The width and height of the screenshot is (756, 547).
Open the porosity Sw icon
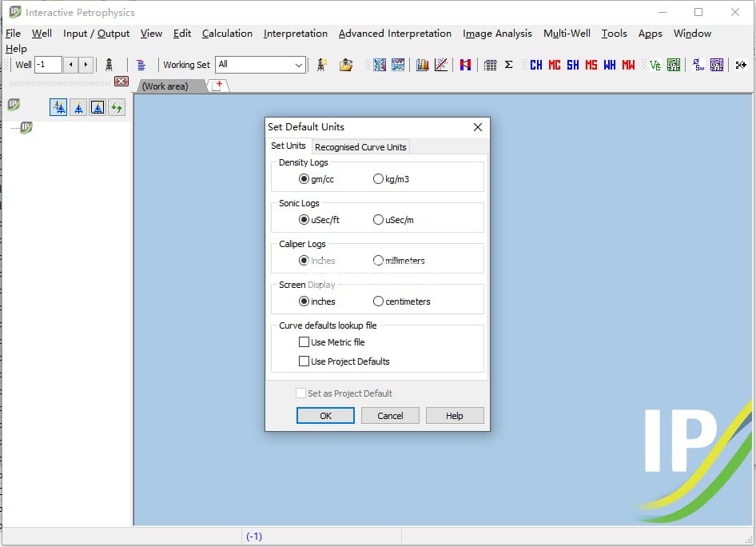(698, 65)
